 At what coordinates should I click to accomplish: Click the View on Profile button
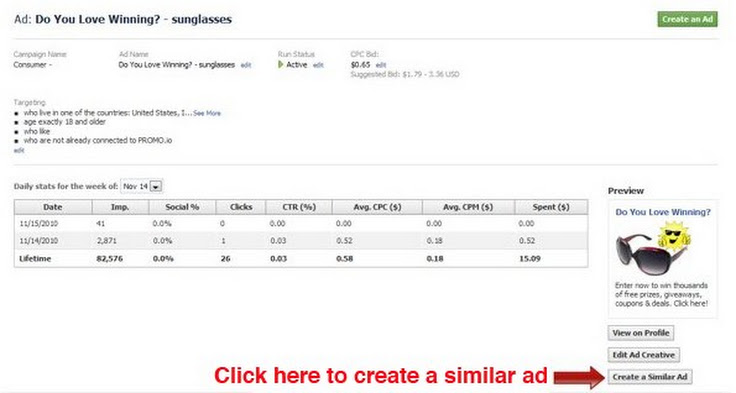641,333
